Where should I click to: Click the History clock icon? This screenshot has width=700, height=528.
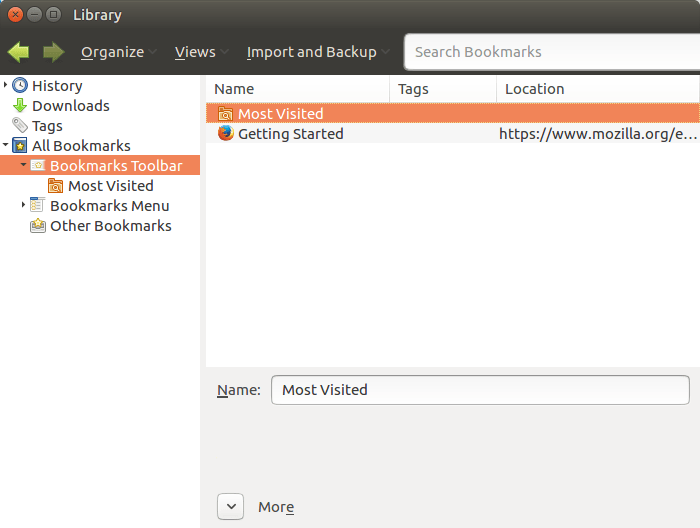coord(20,85)
